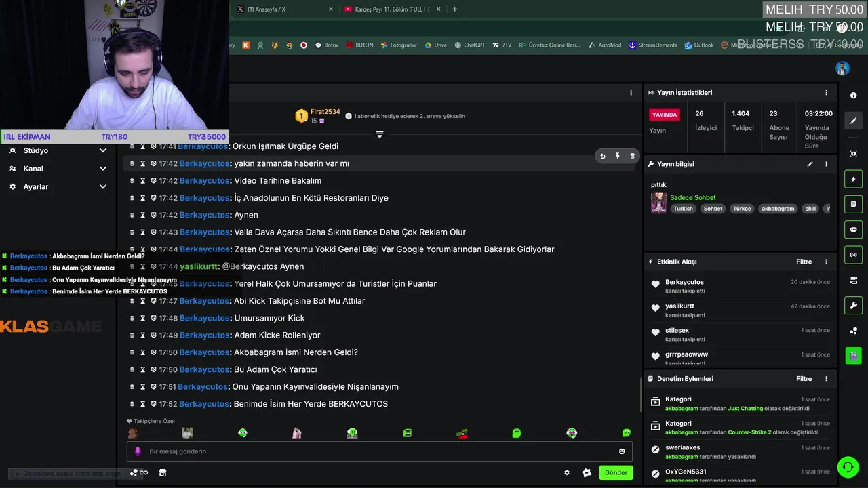868x488 pixels.
Task: Switch to the Anasayfa / X browser tab
Action: [285, 9]
